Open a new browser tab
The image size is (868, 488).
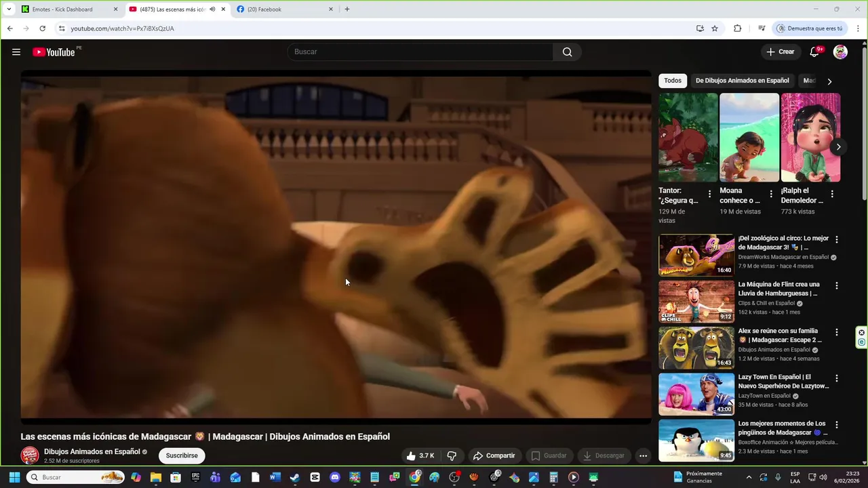click(x=347, y=9)
